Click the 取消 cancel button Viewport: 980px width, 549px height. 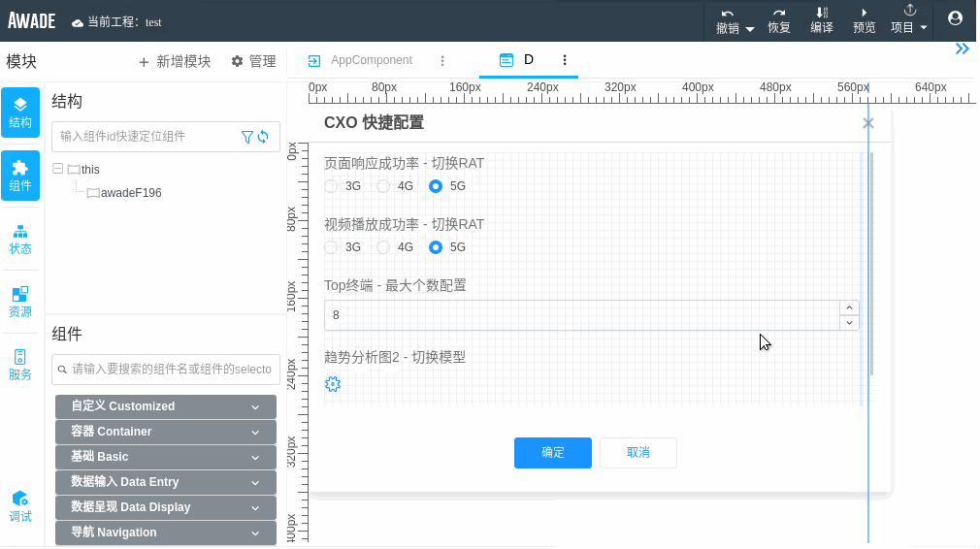coord(637,453)
